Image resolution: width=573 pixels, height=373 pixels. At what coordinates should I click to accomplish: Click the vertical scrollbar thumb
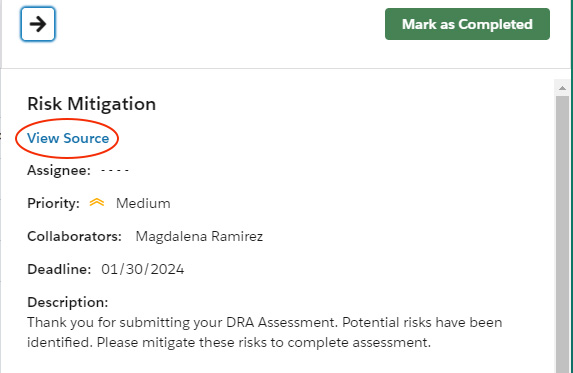click(x=562, y=234)
